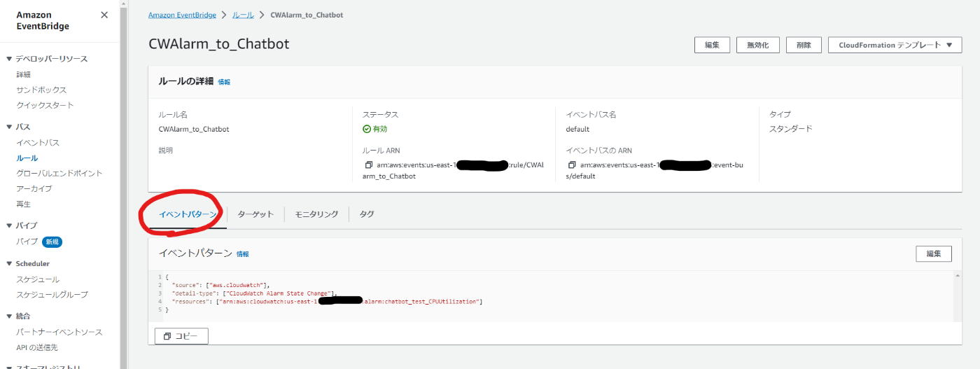Open CloudFormation テンプレート dropdown
This screenshot has height=369, width=980.
(x=895, y=45)
